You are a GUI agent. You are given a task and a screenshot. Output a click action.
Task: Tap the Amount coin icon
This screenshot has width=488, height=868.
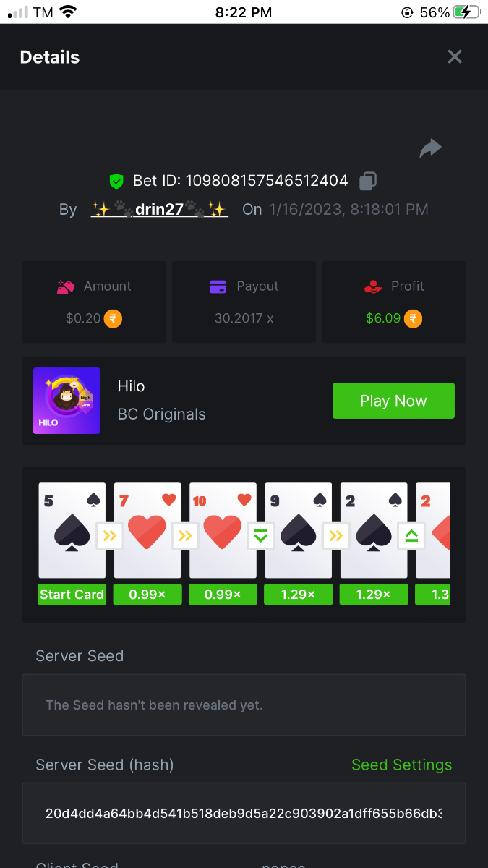[x=113, y=318]
